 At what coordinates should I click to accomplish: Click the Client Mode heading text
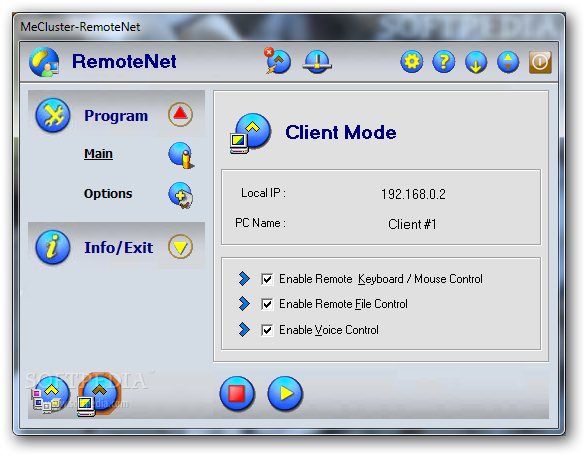(x=340, y=132)
